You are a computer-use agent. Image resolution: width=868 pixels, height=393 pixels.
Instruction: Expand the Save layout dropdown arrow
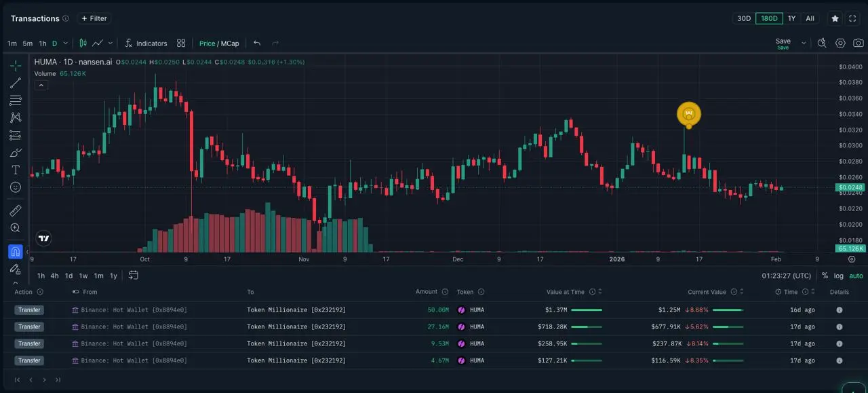tap(804, 43)
